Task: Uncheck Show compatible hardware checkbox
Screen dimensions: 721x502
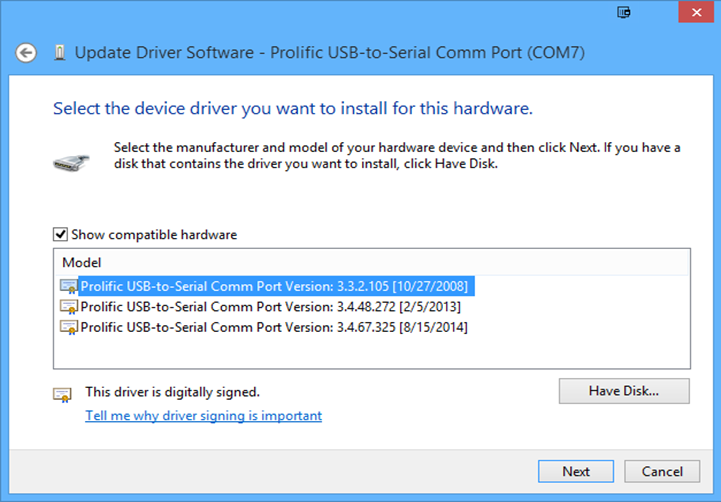Action: tap(61, 235)
